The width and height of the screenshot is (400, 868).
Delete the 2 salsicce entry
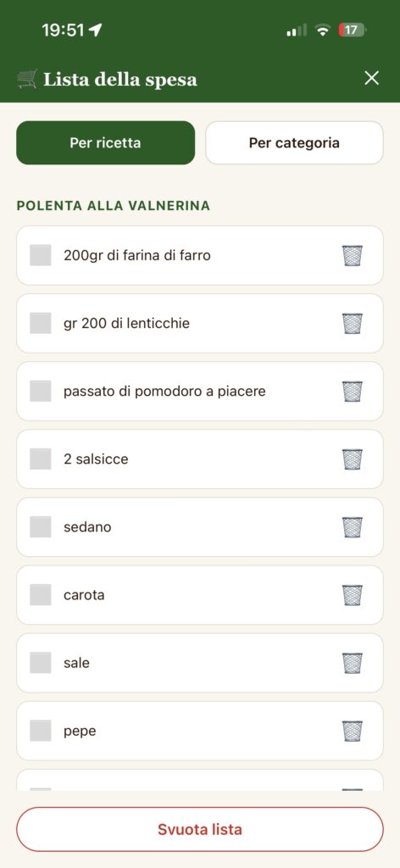pos(352,459)
